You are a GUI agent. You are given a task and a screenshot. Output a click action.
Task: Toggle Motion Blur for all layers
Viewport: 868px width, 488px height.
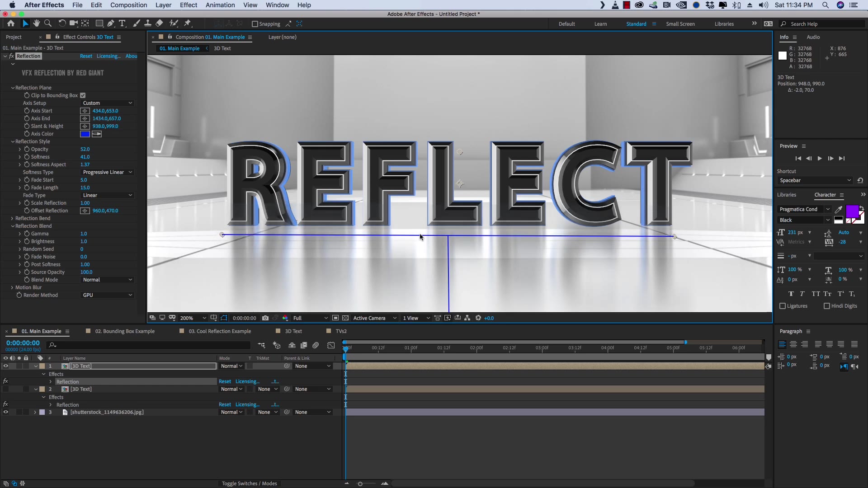(316, 345)
